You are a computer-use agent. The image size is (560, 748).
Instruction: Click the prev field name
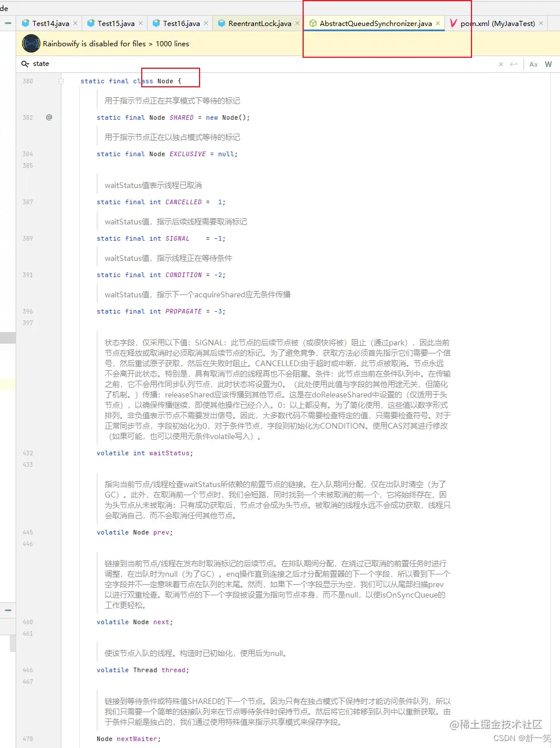[161, 533]
